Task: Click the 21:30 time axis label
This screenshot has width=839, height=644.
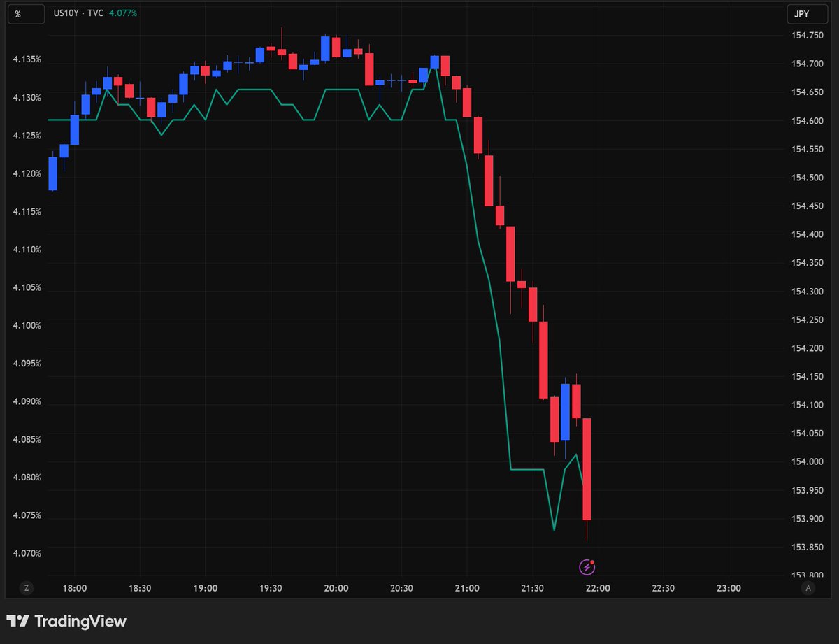Action: 532,588
